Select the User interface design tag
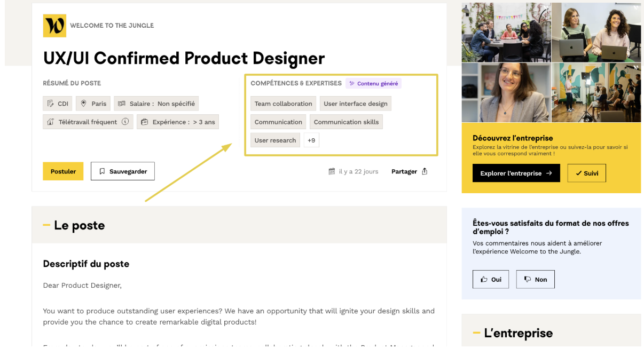644x348 pixels. coord(355,104)
